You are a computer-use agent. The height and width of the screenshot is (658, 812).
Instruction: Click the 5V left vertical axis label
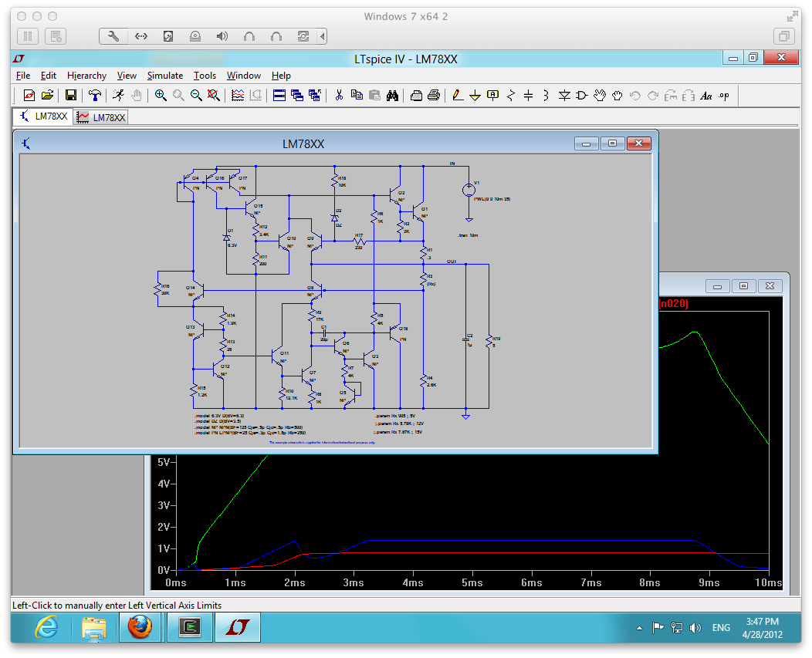tap(164, 462)
